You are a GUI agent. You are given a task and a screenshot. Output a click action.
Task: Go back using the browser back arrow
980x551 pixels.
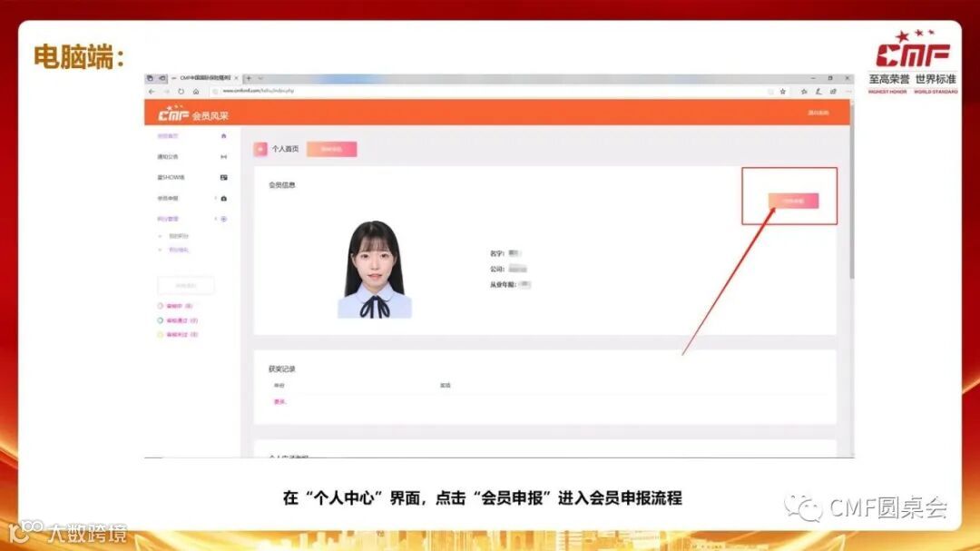pyautogui.click(x=152, y=92)
